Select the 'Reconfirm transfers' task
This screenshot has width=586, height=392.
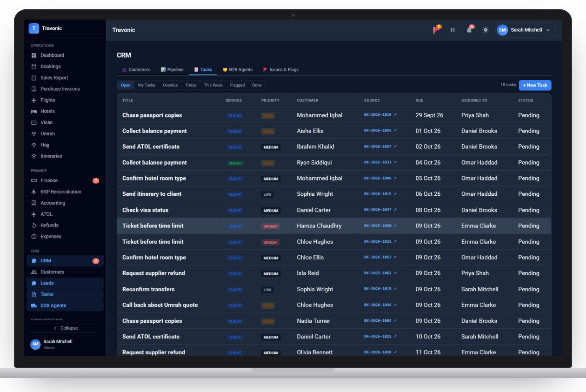(x=148, y=289)
